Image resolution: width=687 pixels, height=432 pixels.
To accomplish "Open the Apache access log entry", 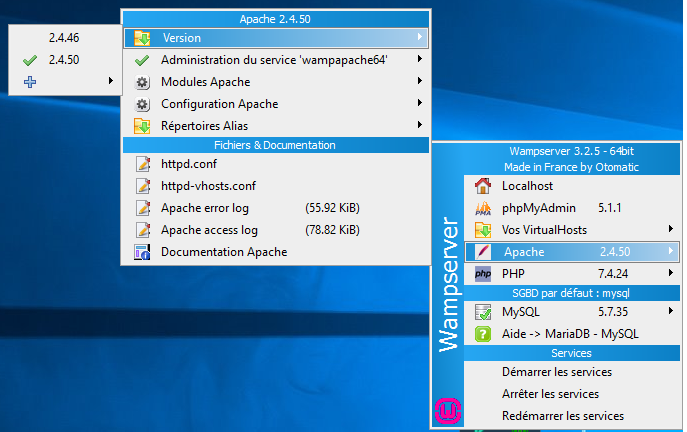I will [x=276, y=230].
